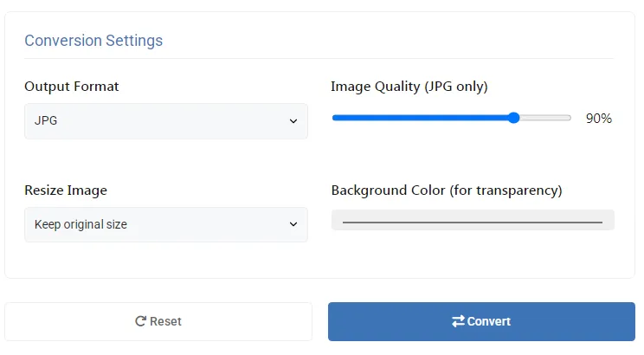This screenshot has height=355, width=644.
Task: Expand the Resize Image dropdown
Action: [x=166, y=224]
